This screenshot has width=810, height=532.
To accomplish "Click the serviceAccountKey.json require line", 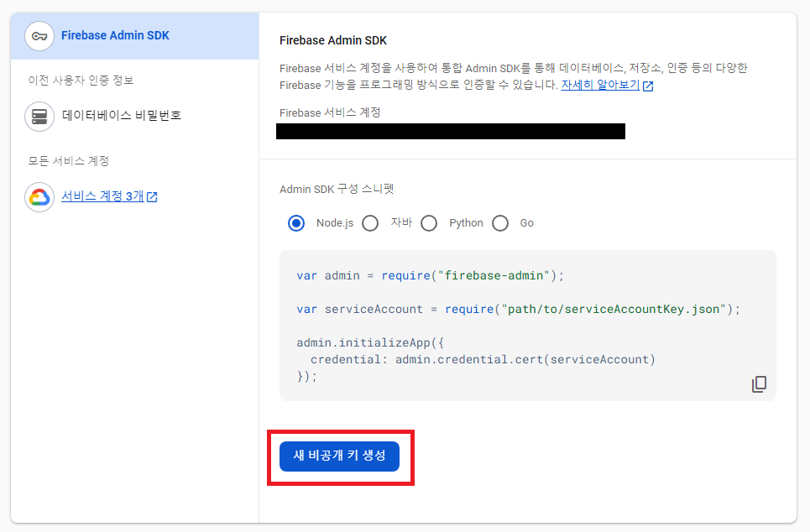I will (x=518, y=309).
